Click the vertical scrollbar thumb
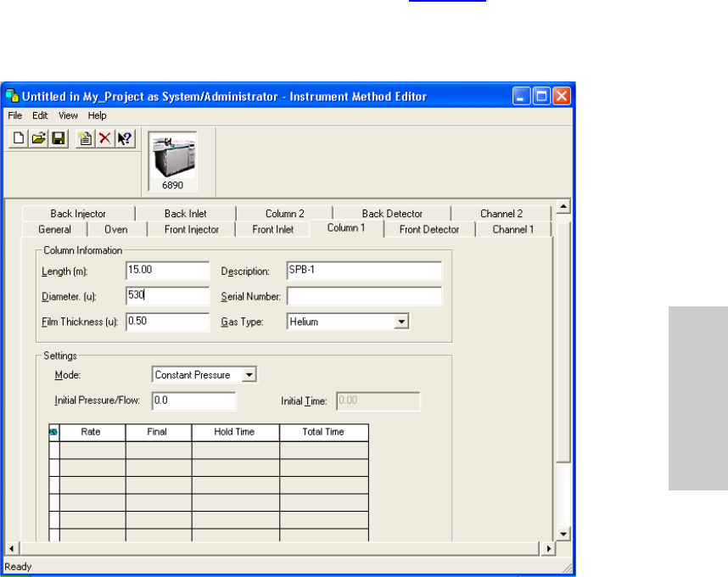 563,343
